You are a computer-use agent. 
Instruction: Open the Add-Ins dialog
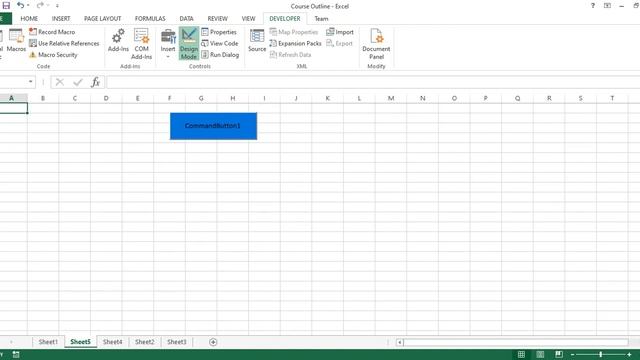click(x=118, y=41)
